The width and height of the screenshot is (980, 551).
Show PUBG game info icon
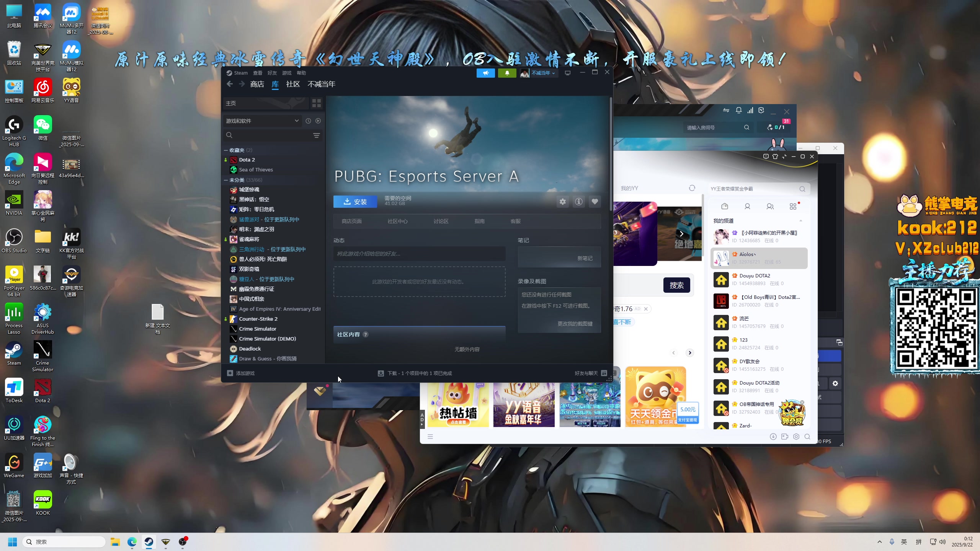click(578, 202)
